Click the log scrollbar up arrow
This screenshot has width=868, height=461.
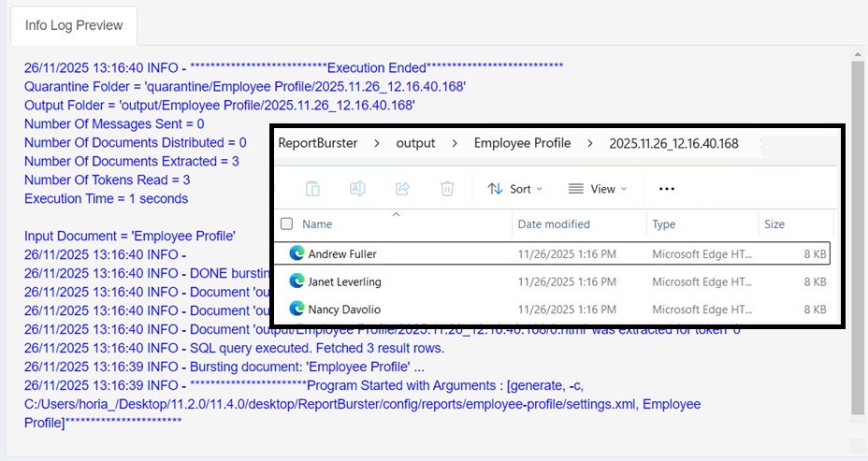pos(858,54)
